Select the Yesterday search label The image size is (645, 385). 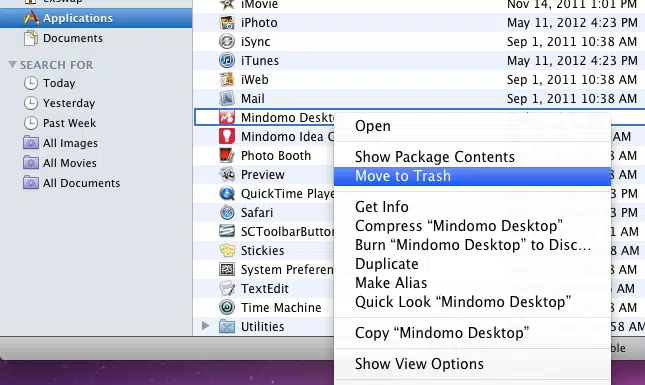69,103
